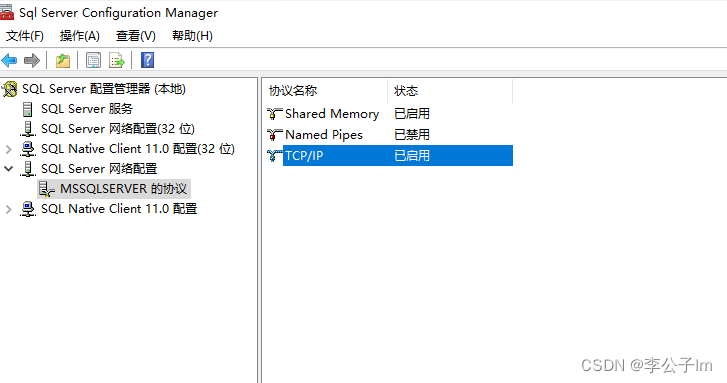The width and height of the screenshot is (727, 383).
Task: Click the SQL Native Client 11.0 配置(32 位) icon
Action: (28, 149)
